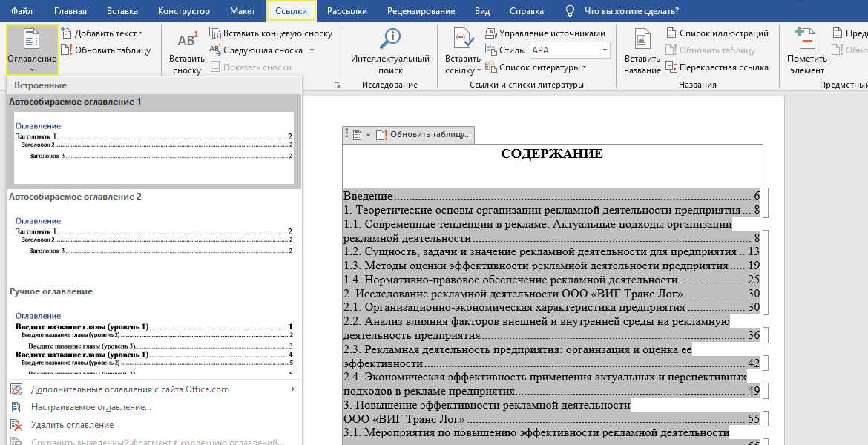868x445 pixels.
Task: Open Интеллектуальный поиск tool
Action: 389,40
